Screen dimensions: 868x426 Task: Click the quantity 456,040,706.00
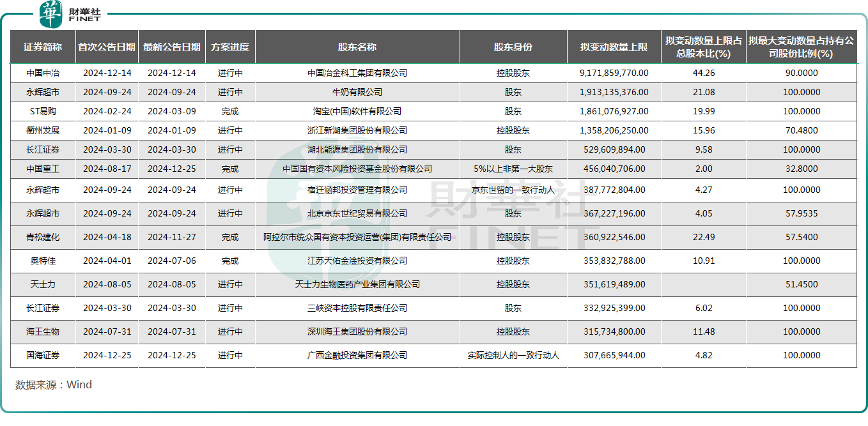[x=614, y=169]
